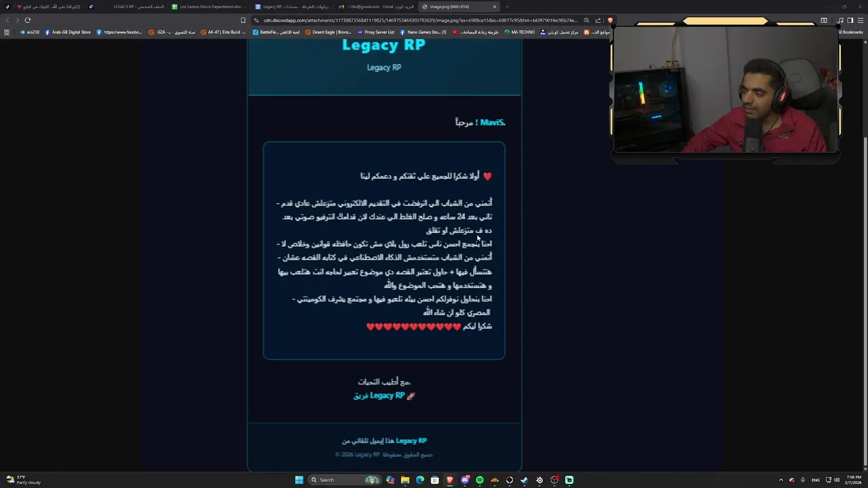Open the media control music note icon
Screen dimensions: 868x488
(841, 20)
